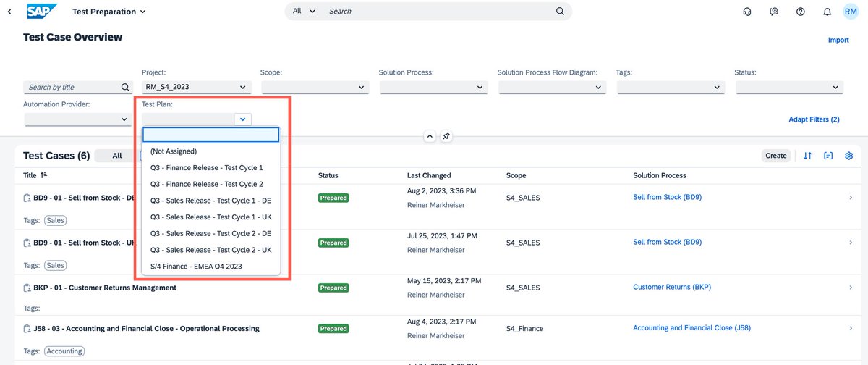Screen dimensions: 868x365
Task: Open the Test Preparation app menu
Action: pyautogui.click(x=109, y=12)
